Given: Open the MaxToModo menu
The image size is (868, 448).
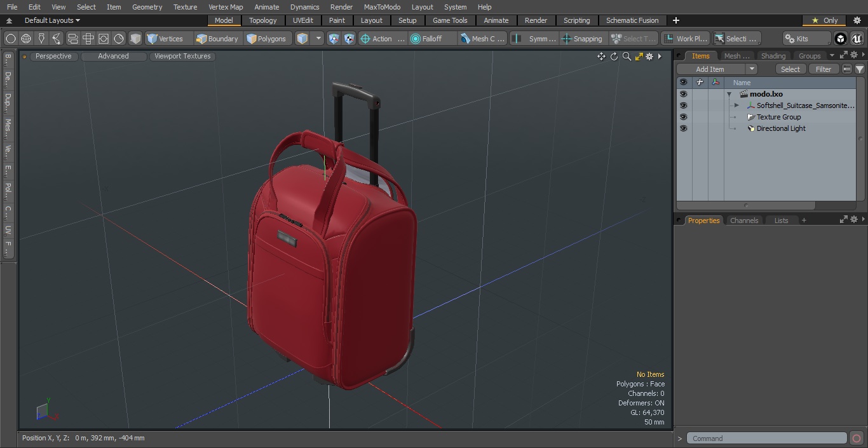Looking at the screenshot, I should 382,7.
